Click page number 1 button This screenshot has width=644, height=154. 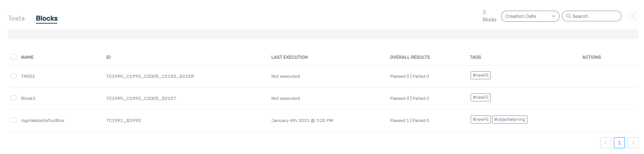619,143
